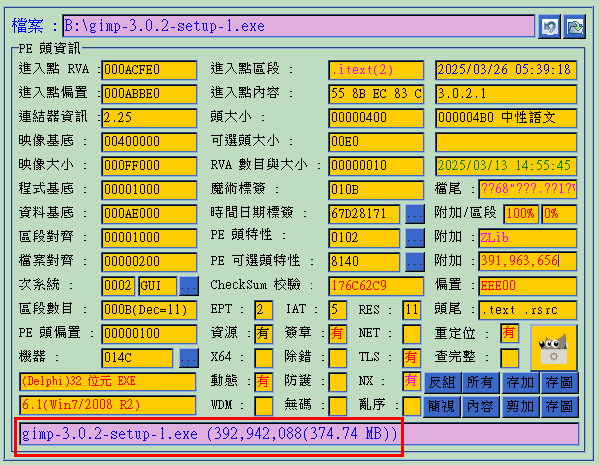599x465 pixels.
Task: Click PE header offset field 00000100
Action: [149, 334]
